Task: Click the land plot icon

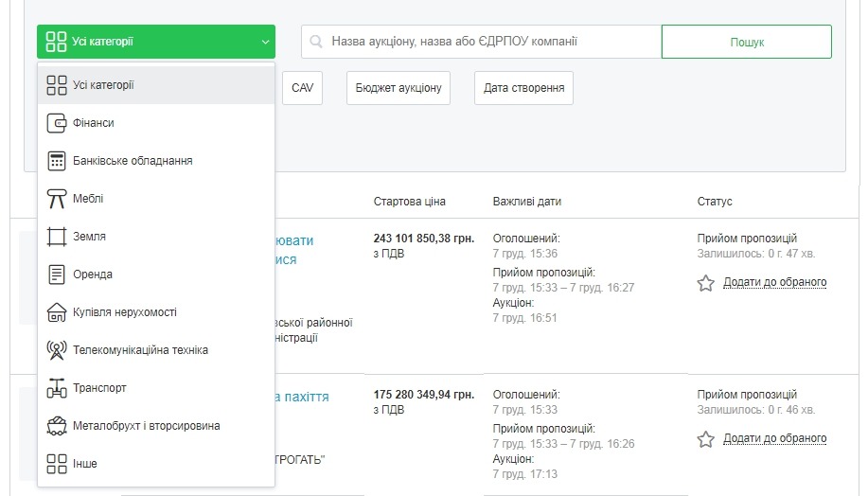Action: click(x=57, y=237)
